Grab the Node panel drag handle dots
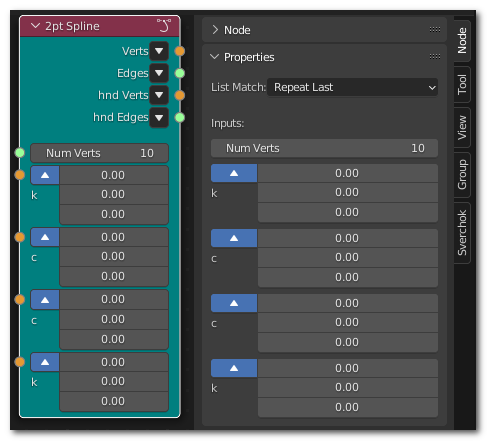The width and height of the screenshot is (487, 441). 435,30
